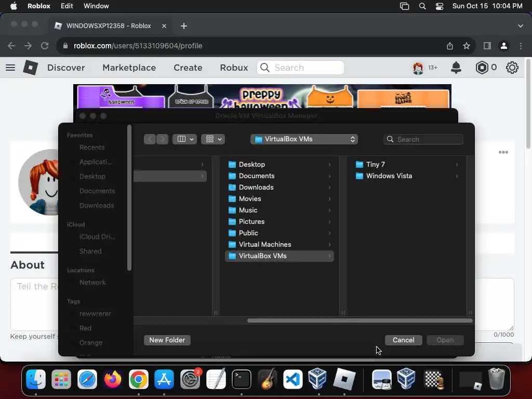Image resolution: width=532 pixels, height=399 pixels.
Task: Cancel the file chooser dialog
Action: 403,340
